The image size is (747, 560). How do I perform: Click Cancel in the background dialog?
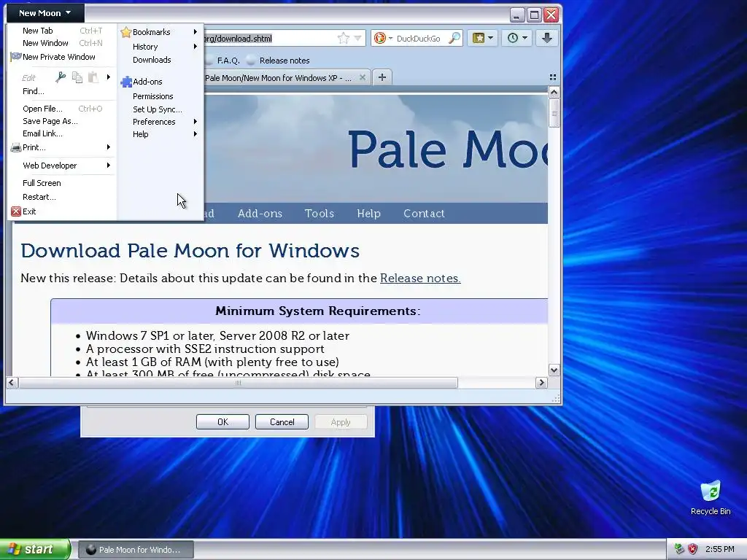(x=282, y=422)
